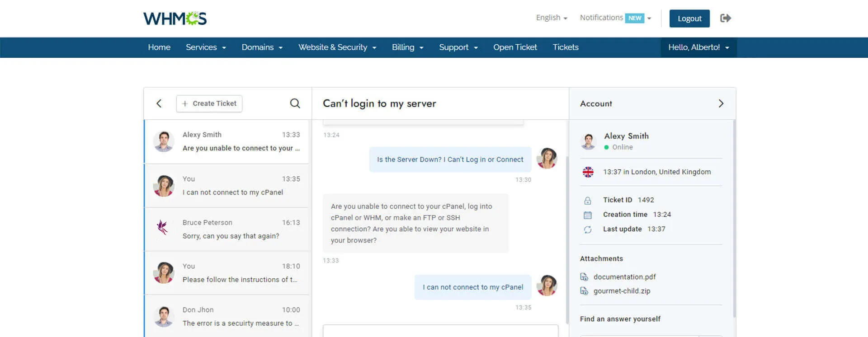The height and width of the screenshot is (337, 868).
Task: Open the Hello, Alberto! account dropdown
Action: click(698, 47)
